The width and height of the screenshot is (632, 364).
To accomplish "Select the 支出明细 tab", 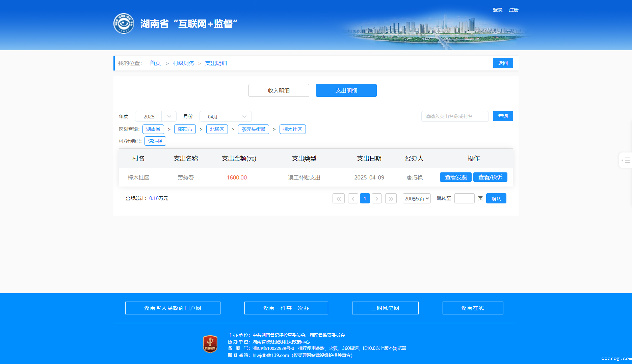I will pyautogui.click(x=346, y=90).
